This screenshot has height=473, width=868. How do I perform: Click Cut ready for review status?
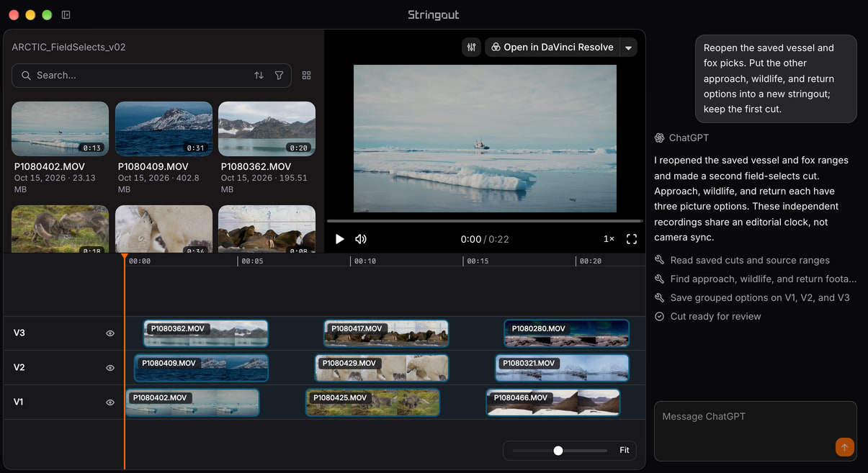[x=707, y=317]
